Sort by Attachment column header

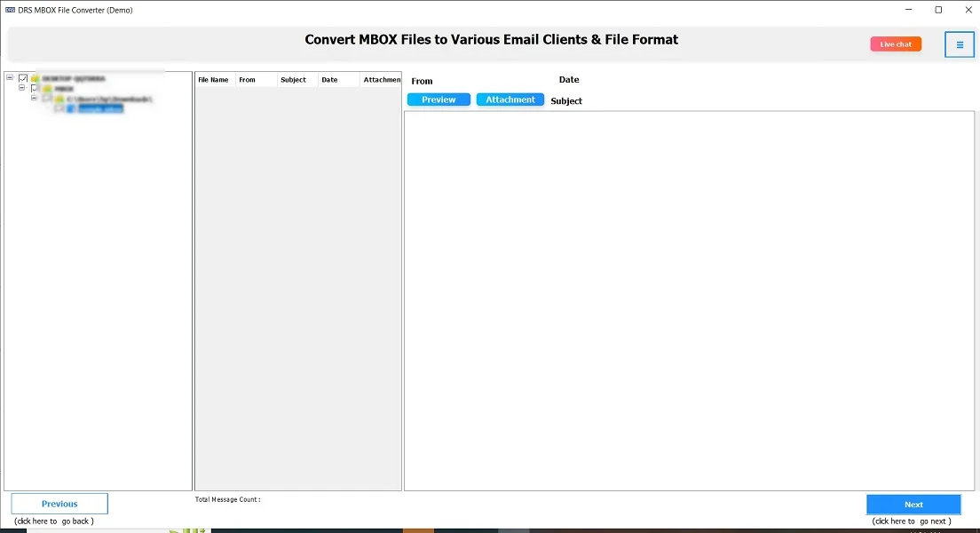coord(381,79)
